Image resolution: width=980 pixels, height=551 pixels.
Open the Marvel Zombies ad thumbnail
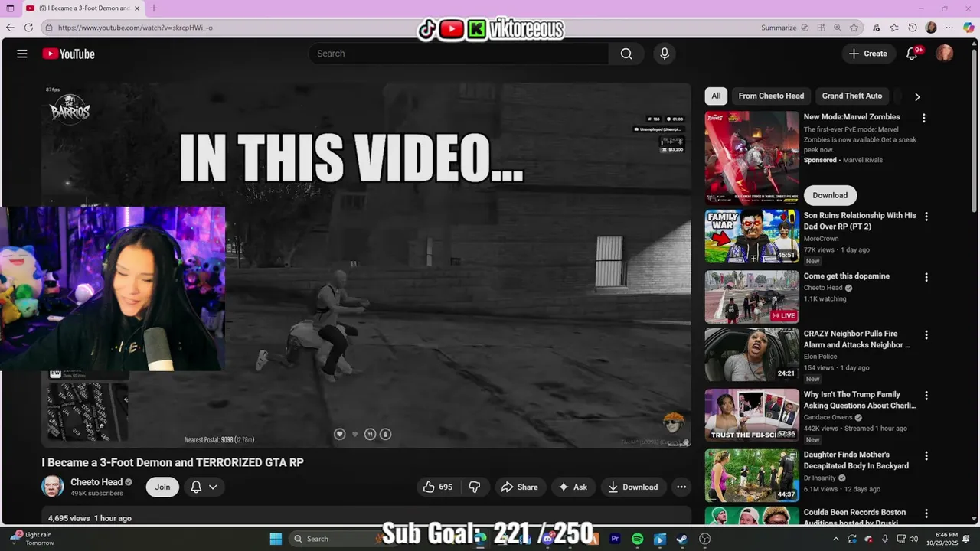pyautogui.click(x=752, y=158)
